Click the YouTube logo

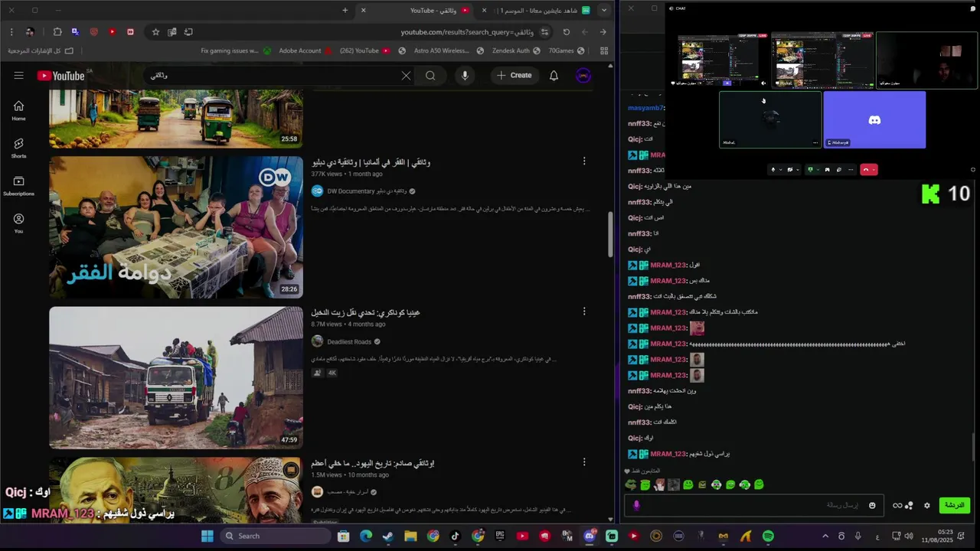coord(60,75)
